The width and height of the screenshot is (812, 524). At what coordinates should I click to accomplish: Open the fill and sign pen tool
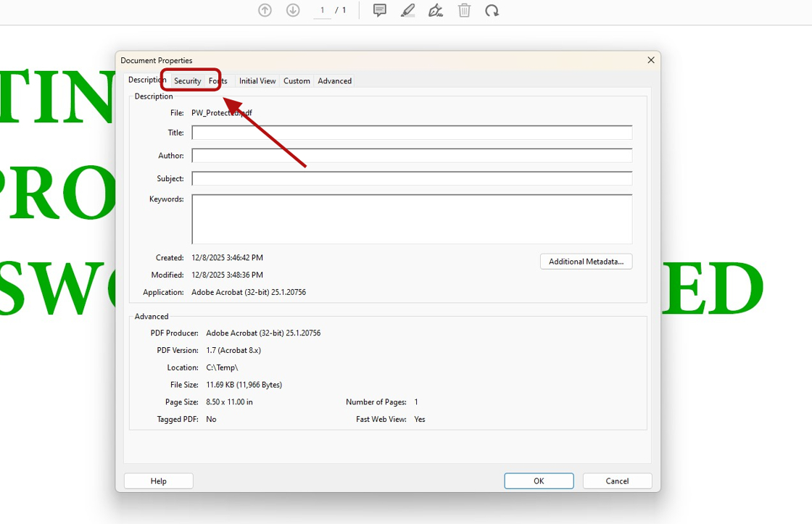pyautogui.click(x=436, y=10)
